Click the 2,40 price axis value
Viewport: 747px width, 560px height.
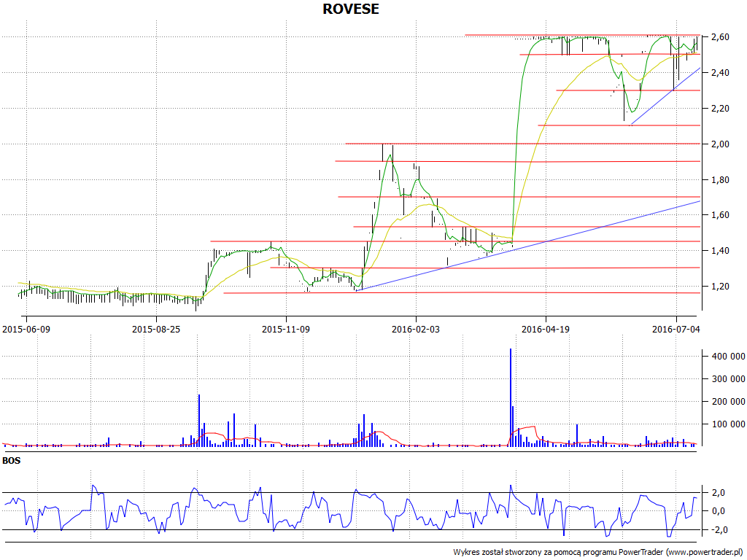coord(720,73)
